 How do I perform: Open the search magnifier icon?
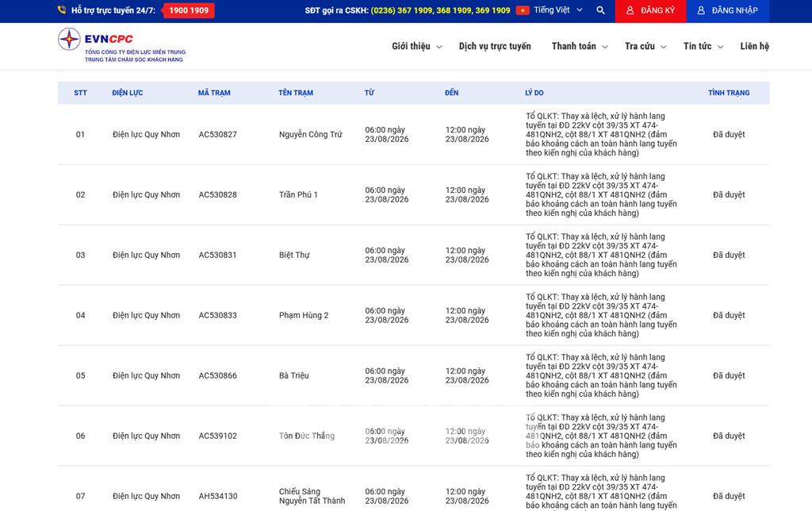600,10
